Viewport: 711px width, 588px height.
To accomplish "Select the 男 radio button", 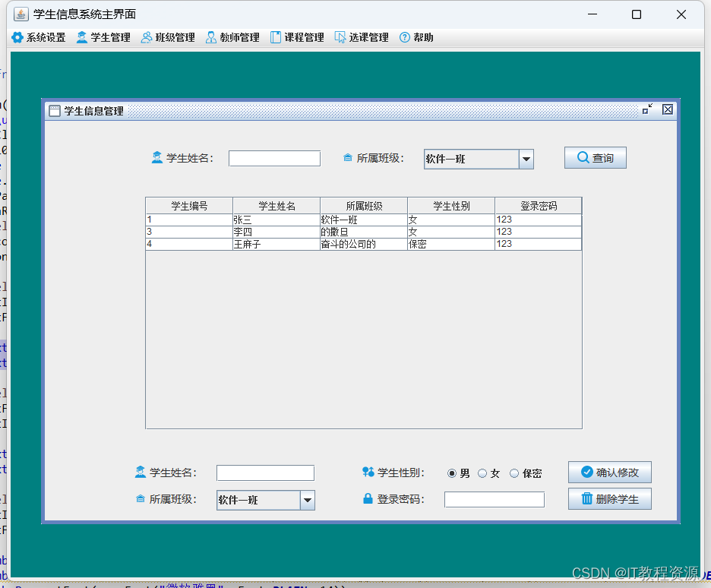I will click(459, 473).
